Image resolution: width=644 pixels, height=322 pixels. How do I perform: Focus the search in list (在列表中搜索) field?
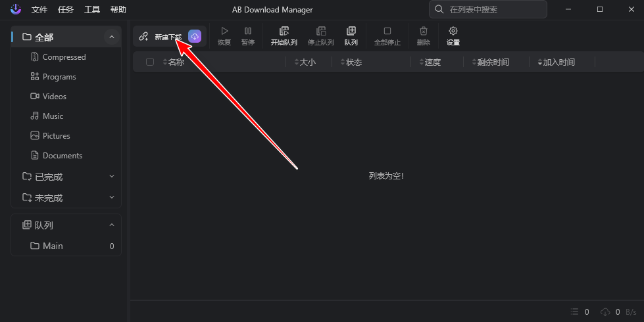click(x=488, y=9)
